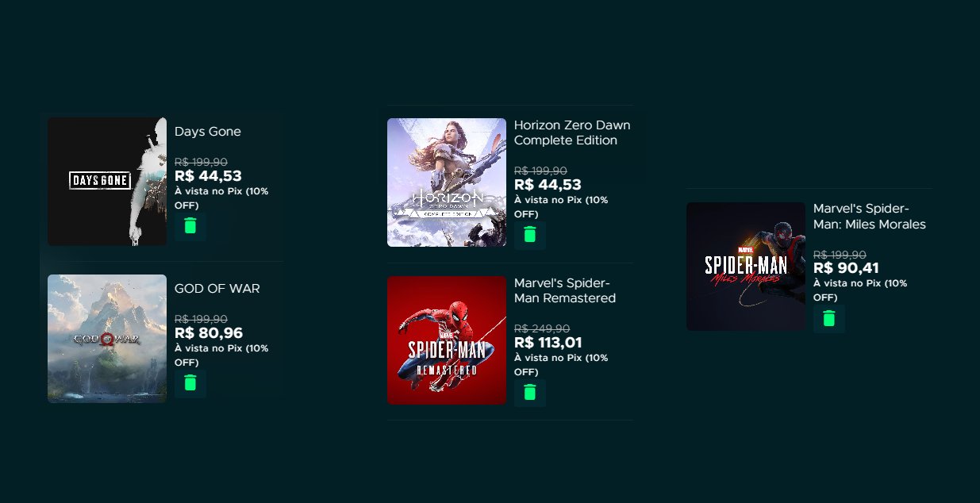Click Horizon's crossed-out R$ 199,90 price
The height and width of the screenshot is (503, 980).
click(x=540, y=171)
